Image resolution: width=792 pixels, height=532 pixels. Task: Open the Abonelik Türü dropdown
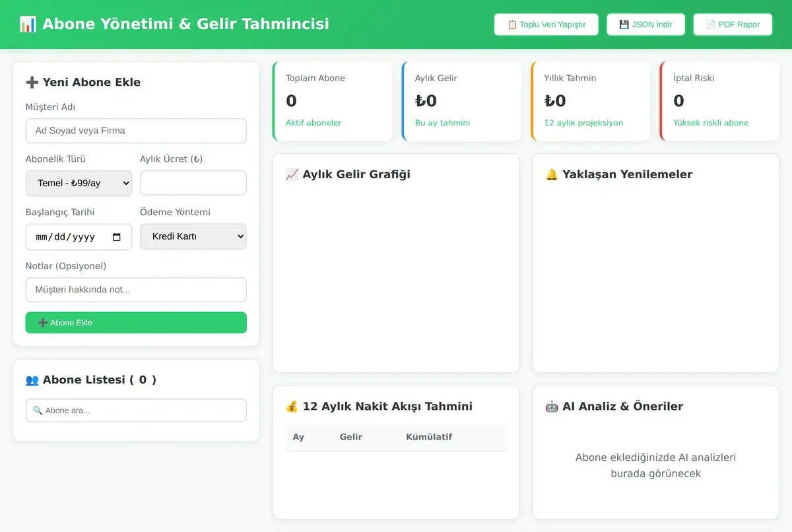(x=79, y=183)
